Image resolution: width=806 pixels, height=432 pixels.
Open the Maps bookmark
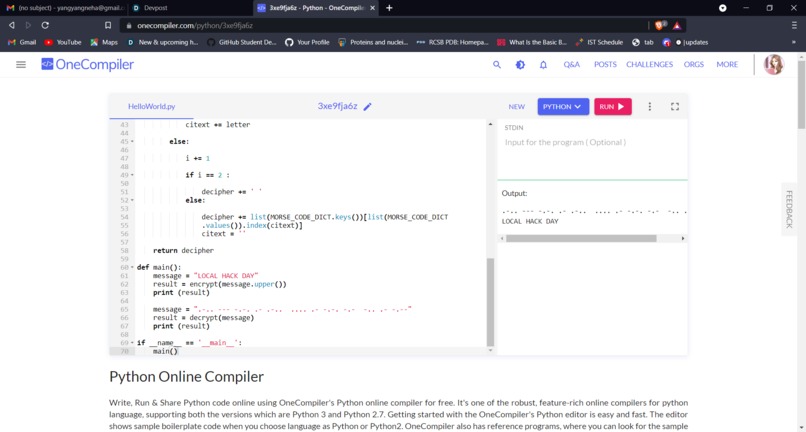tap(104, 42)
